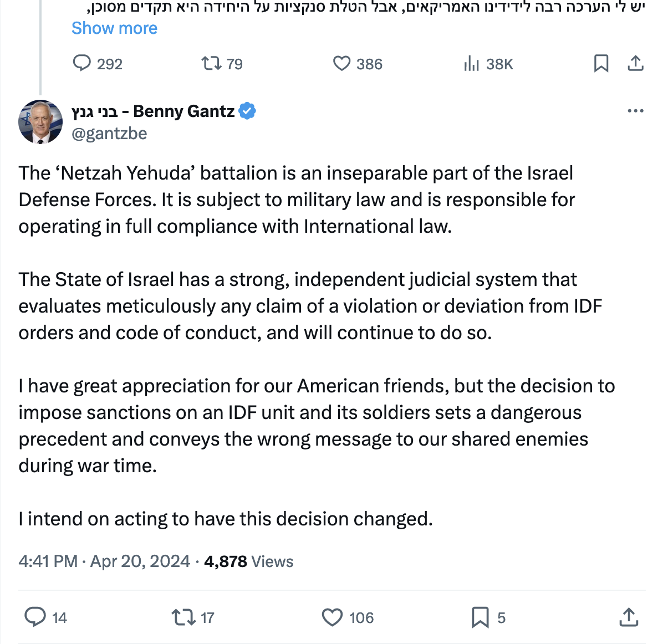
Task: Bookmark the English tweet with 5 bookmarks
Action: pyautogui.click(x=480, y=617)
